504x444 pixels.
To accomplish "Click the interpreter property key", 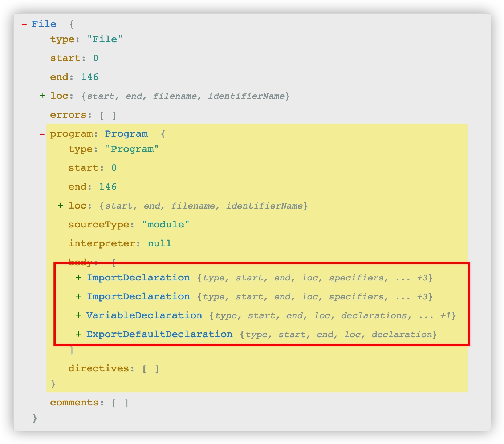I will coord(102,243).
